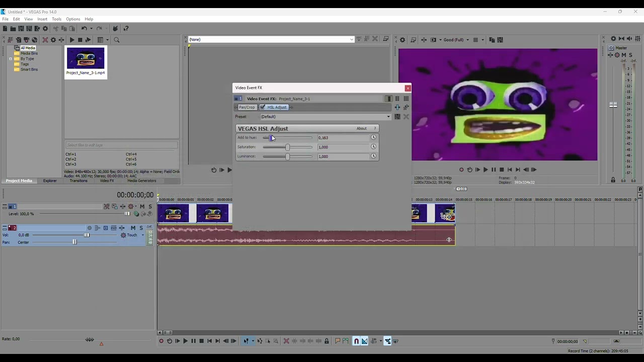644x362 pixels.
Task: Toggle the Master bus Mute button
Action: tap(624, 55)
